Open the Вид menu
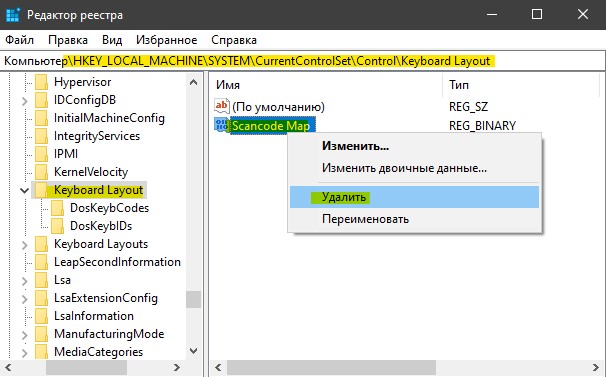The height and width of the screenshot is (377, 606). coord(112,40)
